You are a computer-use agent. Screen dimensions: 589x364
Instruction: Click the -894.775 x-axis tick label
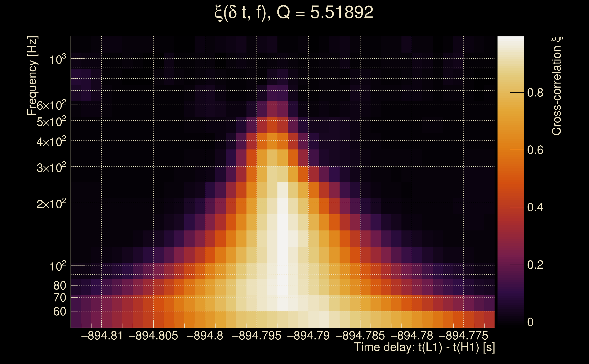tap(464, 336)
